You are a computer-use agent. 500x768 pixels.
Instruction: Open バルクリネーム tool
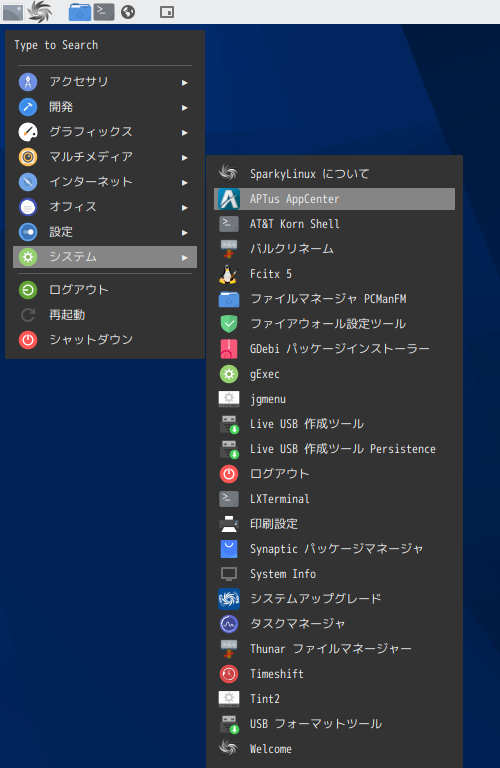[x=334, y=249]
